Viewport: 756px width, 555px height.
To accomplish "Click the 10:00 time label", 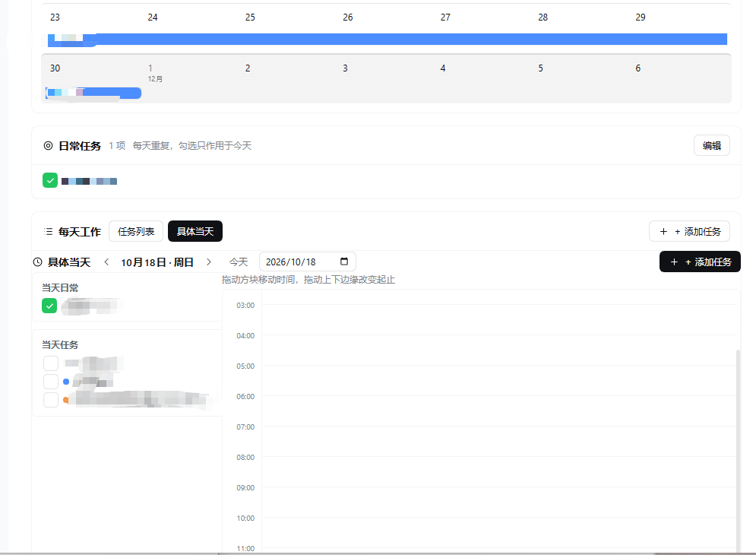I will (245, 518).
